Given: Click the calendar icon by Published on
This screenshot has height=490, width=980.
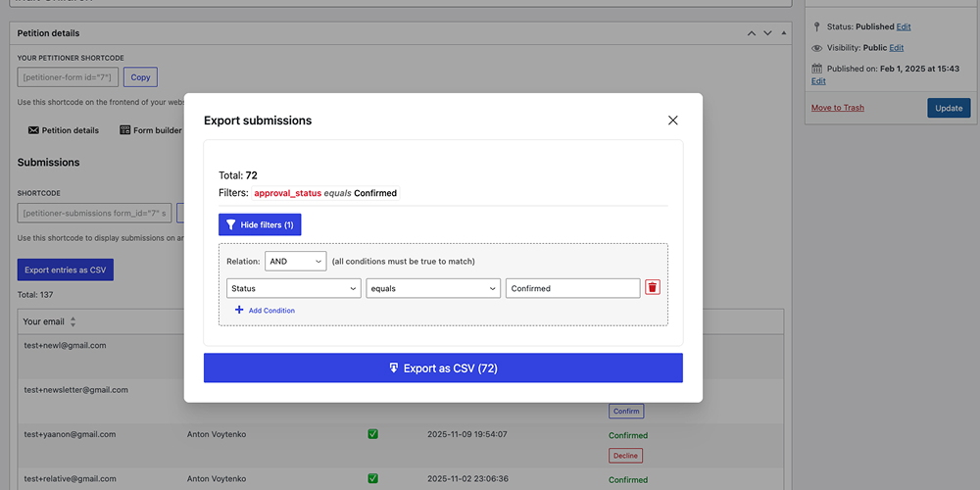Looking at the screenshot, I should click(817, 69).
